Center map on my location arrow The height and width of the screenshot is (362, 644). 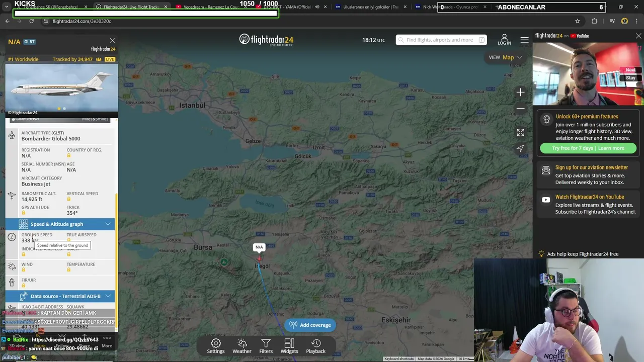pyautogui.click(x=520, y=148)
